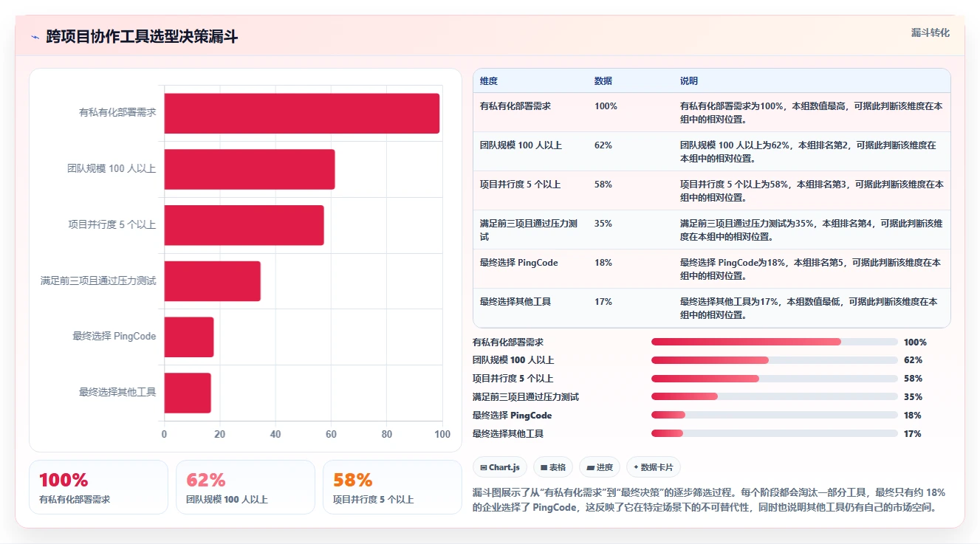This screenshot has width=980, height=544.
Task: Click the 35% value beside the progress list
Action: (x=913, y=397)
